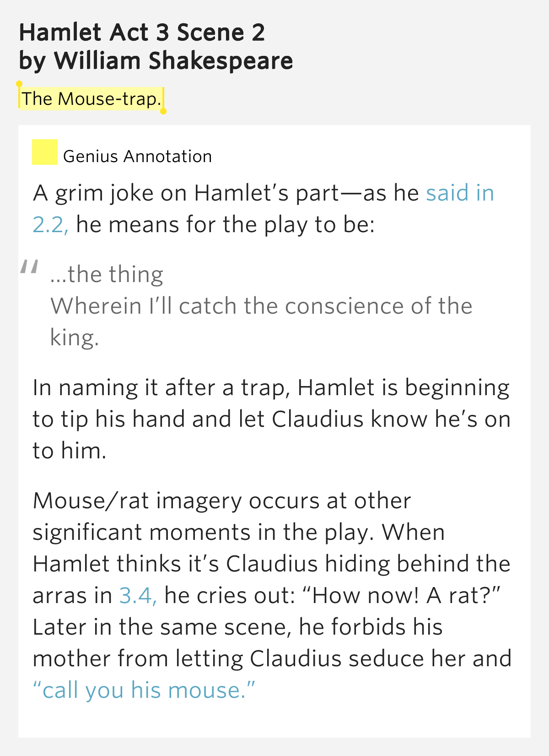Click paragraph starting 'Mouse/rat imagery occurs'
The height and width of the screenshot is (756, 549).
[x=272, y=595]
